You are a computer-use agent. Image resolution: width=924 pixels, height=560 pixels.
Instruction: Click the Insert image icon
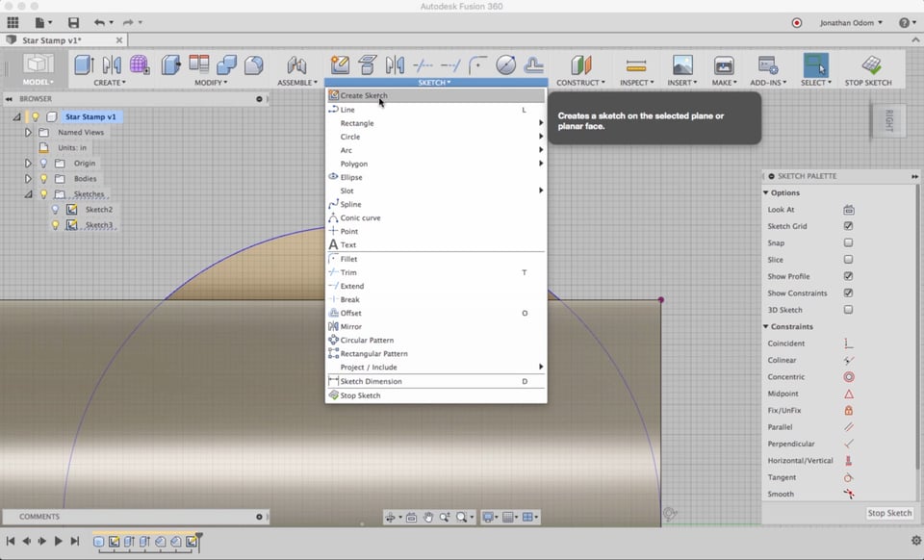pyautogui.click(x=681, y=64)
